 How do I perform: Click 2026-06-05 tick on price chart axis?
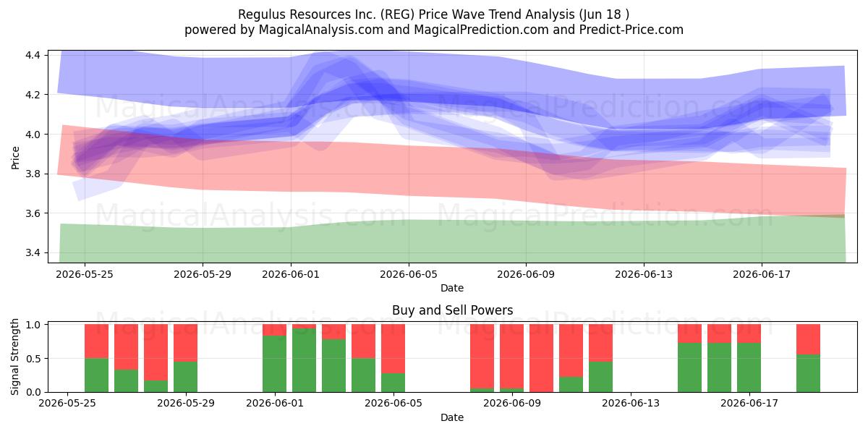409,274
